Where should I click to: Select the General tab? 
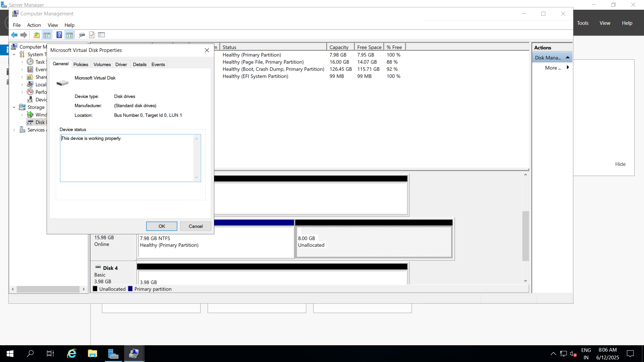pyautogui.click(x=61, y=64)
